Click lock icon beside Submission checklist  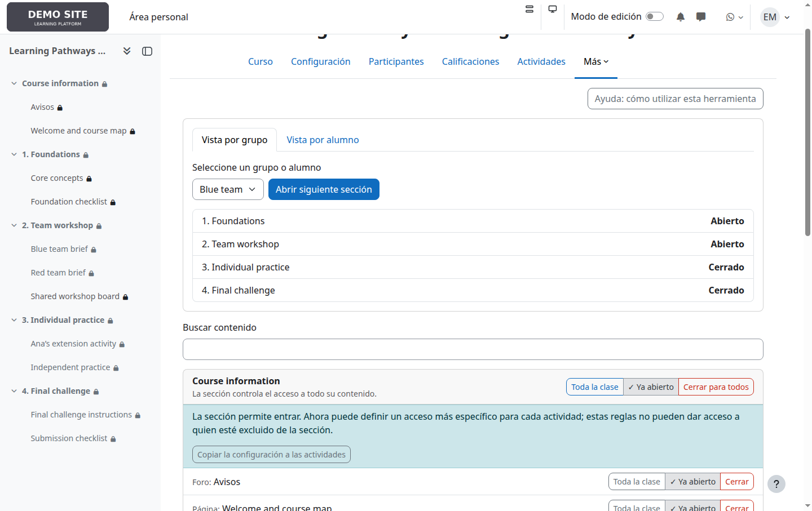(x=113, y=439)
